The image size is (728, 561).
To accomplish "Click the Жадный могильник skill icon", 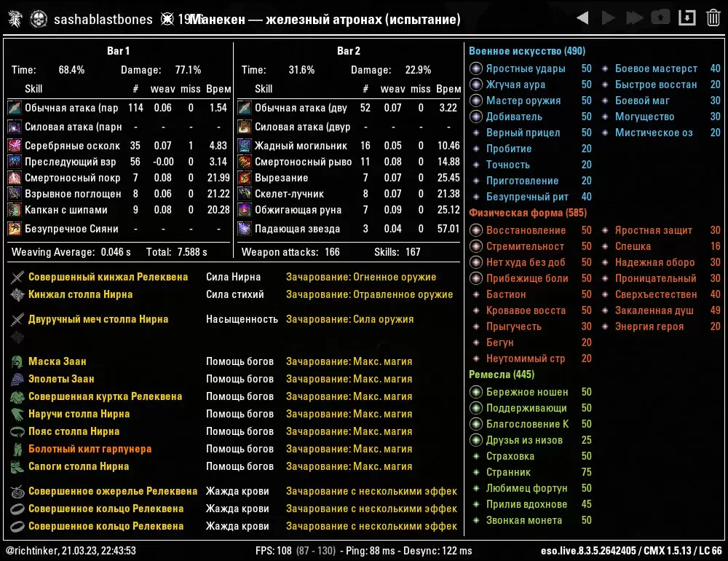I will (244, 146).
